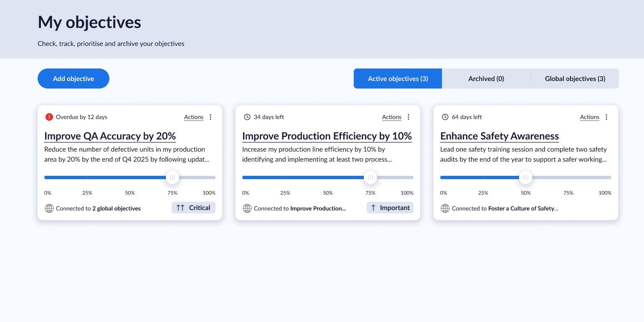Switch to Global objectives (3) tab
Viewport: 644px width, 322px height.
(x=575, y=79)
